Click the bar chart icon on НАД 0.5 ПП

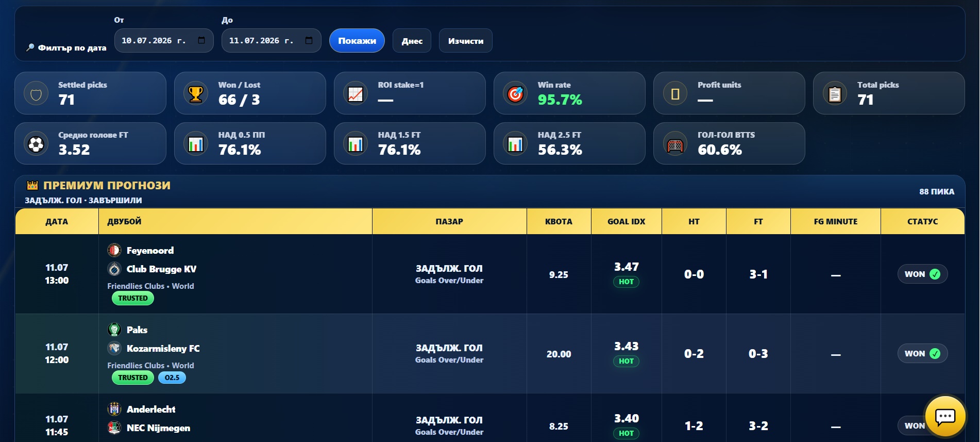[x=196, y=144]
